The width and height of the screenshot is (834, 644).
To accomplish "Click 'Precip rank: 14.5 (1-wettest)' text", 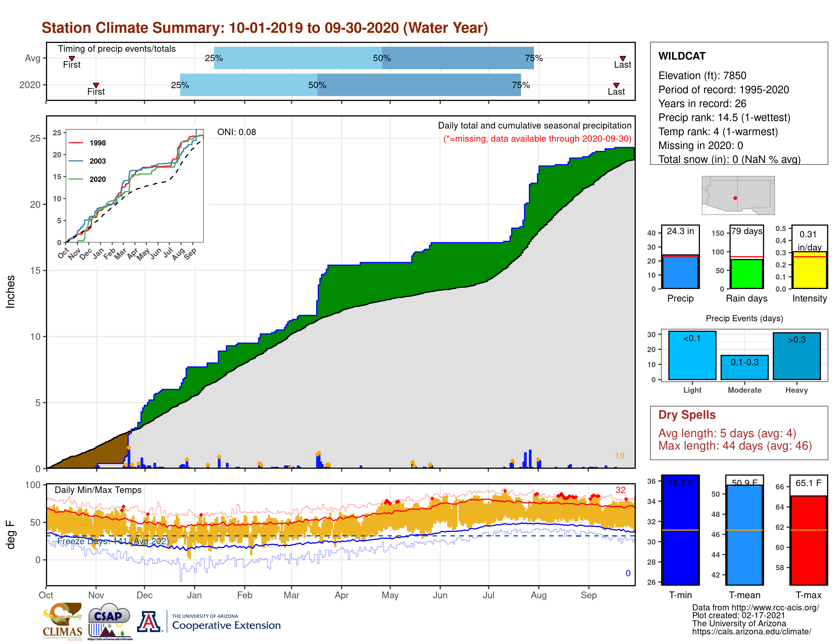I will coord(724,117).
